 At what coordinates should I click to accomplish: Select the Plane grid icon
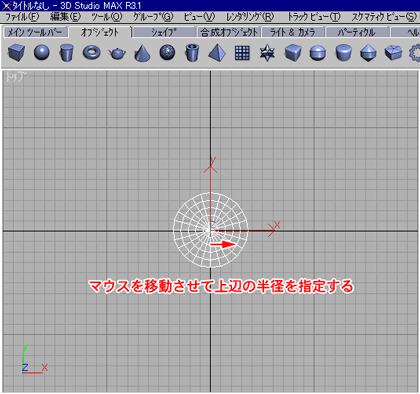pos(242,53)
